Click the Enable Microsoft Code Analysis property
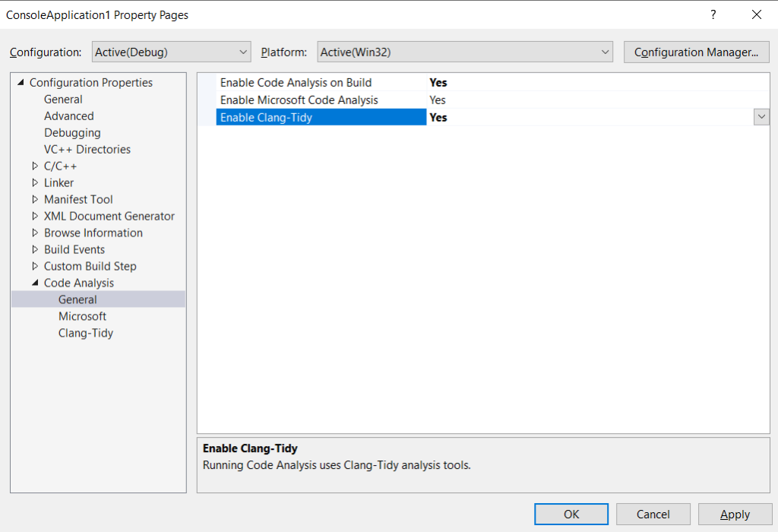Screen dimensions: 778x532 (299, 100)
